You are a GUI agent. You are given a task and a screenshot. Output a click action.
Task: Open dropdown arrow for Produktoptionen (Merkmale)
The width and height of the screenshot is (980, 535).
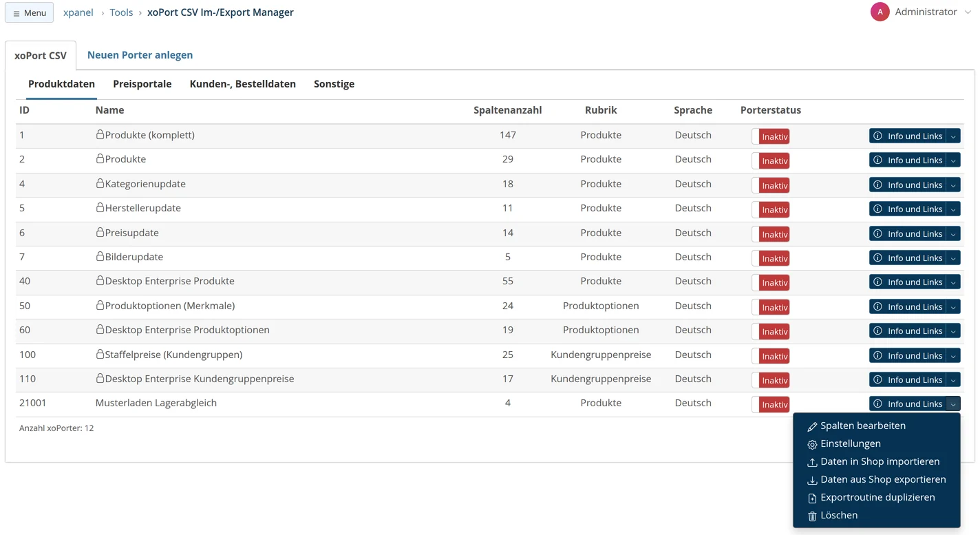[953, 307]
